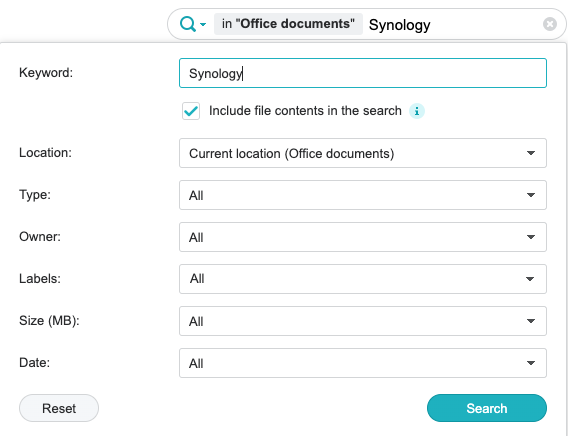This screenshot has width=568, height=436.
Task: Open search options arrow beside magnifier
Action: pyautogui.click(x=203, y=25)
